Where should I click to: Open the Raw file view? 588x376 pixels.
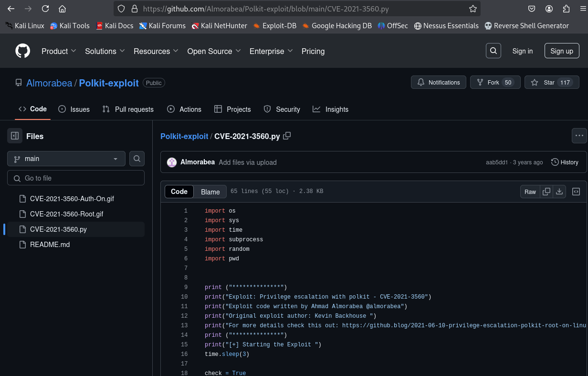pos(530,192)
